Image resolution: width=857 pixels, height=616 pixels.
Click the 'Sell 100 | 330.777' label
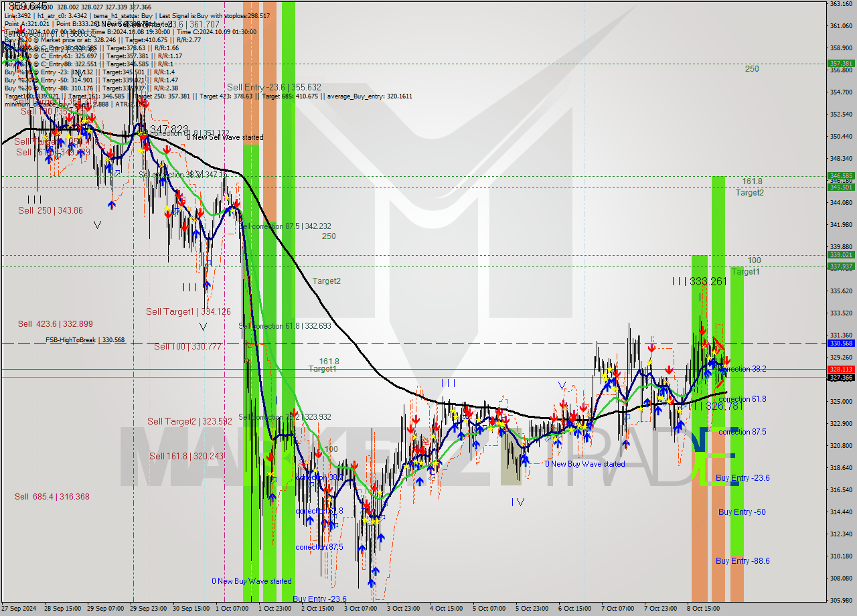click(187, 346)
